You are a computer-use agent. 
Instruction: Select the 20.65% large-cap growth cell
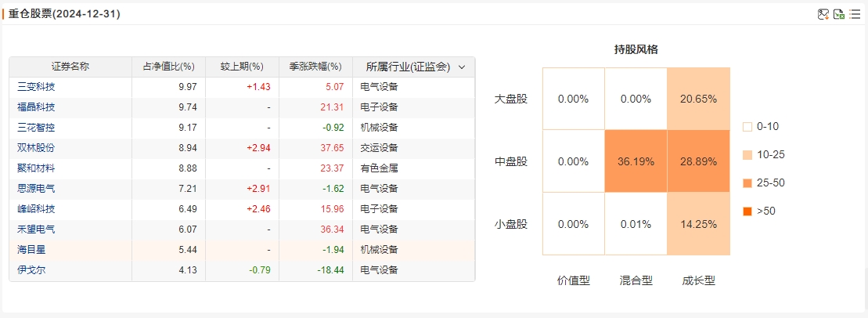click(x=699, y=99)
